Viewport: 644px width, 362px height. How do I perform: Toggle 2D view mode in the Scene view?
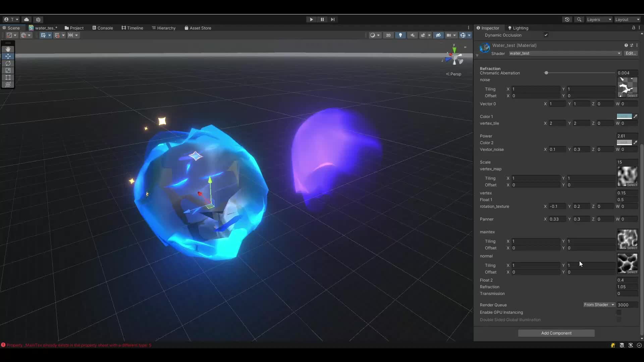[388, 35]
